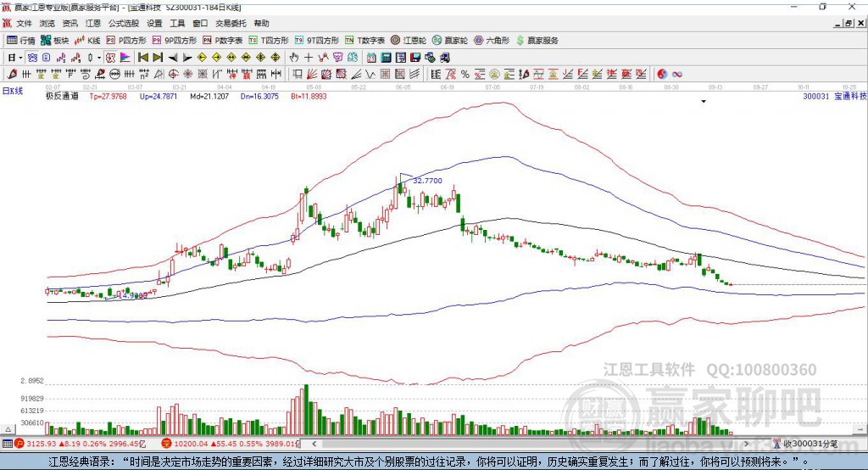
Task: Click the Md=21.1207 value
Action: (x=209, y=96)
